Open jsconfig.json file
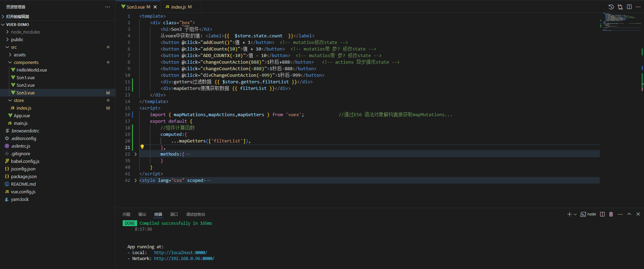Viewport: 644px width, 269px height. point(58,169)
